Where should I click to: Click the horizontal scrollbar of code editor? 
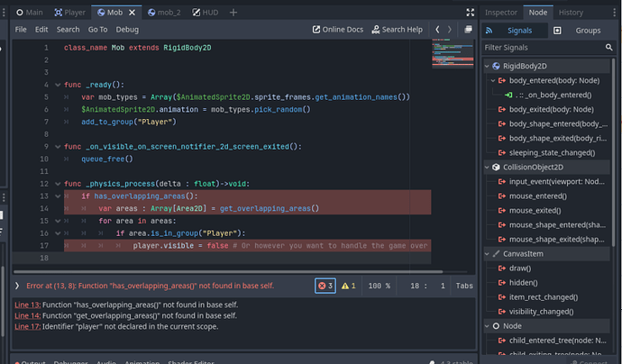coord(228,272)
